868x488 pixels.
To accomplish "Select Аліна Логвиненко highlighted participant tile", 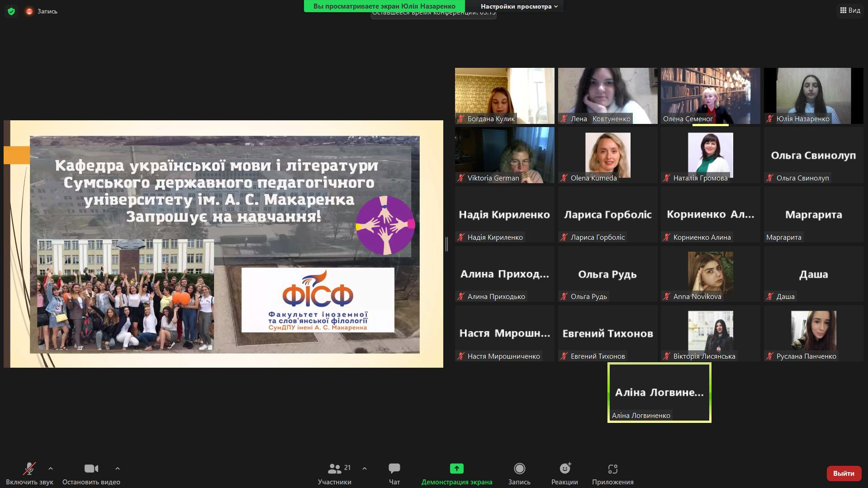I will point(659,393).
